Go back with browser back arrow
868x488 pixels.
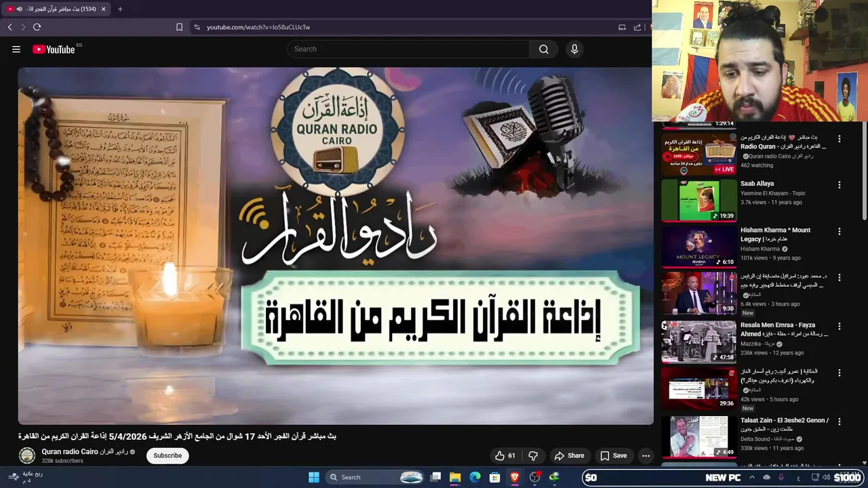9,27
